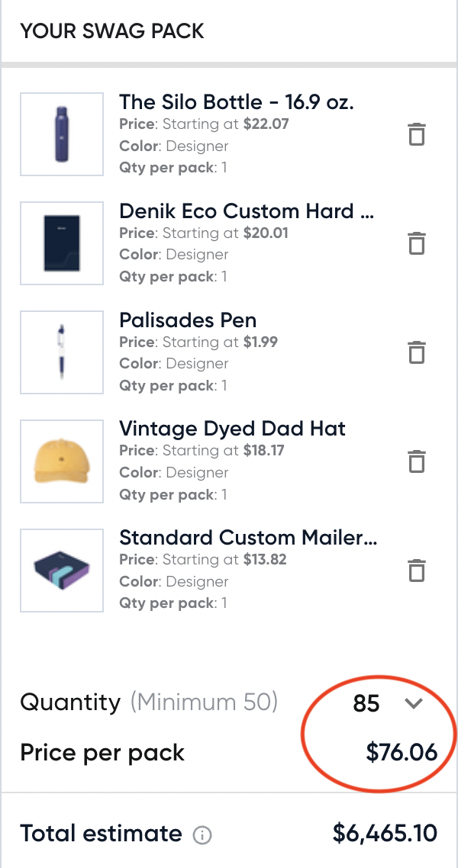Remove the Denik Eco notebook with trash icon

point(415,243)
